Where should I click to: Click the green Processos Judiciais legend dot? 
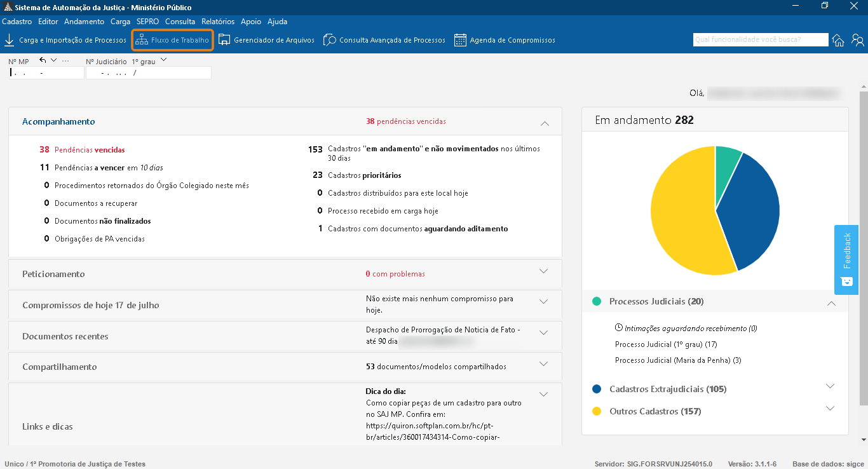[597, 301]
